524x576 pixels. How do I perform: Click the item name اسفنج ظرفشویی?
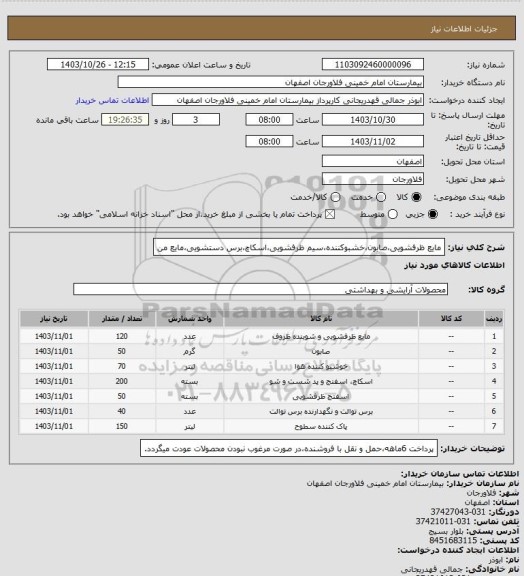tap(321, 397)
